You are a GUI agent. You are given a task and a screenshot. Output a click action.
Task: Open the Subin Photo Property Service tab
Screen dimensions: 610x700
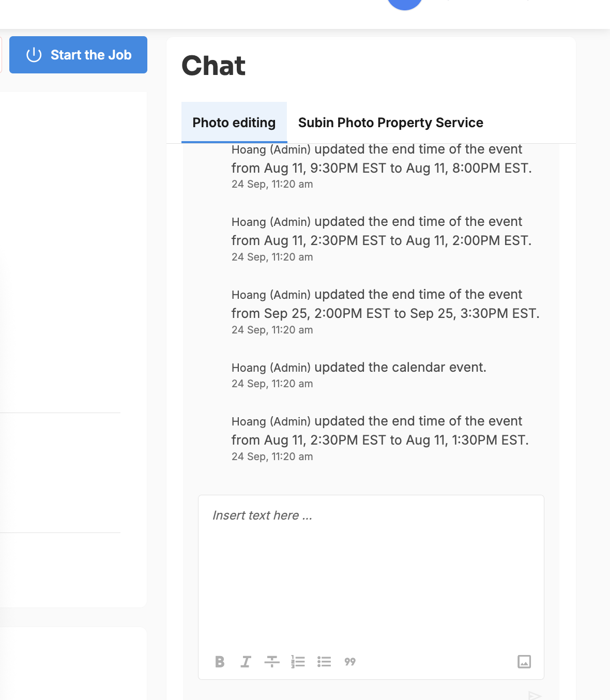[x=391, y=123]
